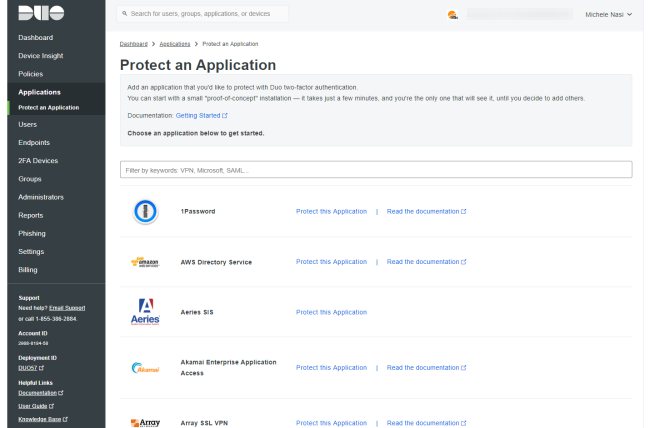The height and width of the screenshot is (428, 650).
Task: Read the documentation for AWS Directory Service
Action: tap(426, 262)
